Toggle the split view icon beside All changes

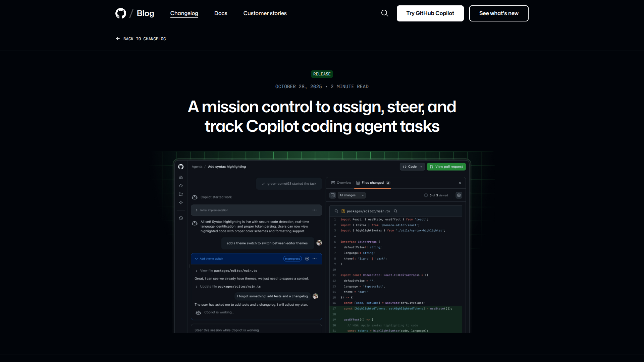pyautogui.click(x=333, y=195)
